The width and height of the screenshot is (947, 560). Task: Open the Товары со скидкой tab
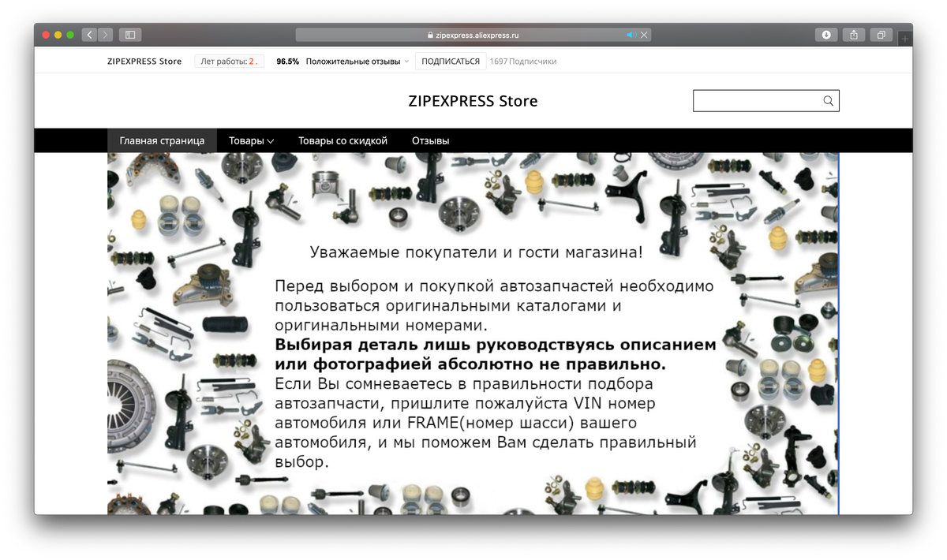click(x=342, y=140)
